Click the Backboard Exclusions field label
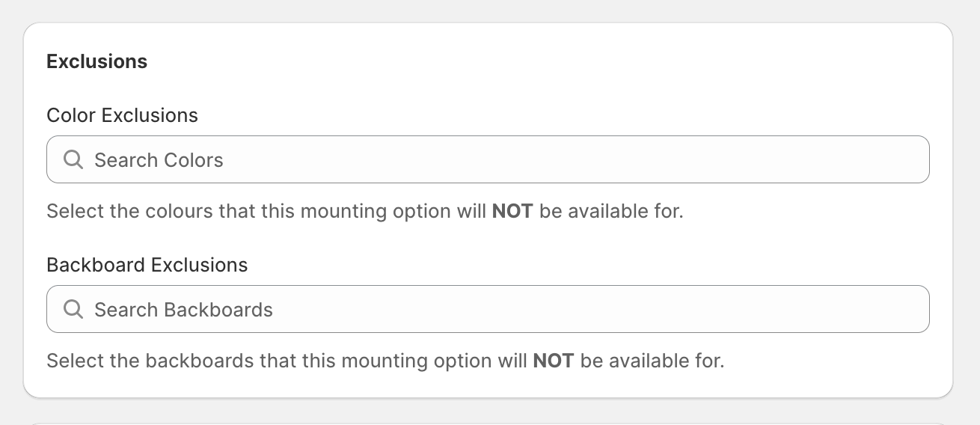This screenshot has height=425, width=980. [147, 265]
